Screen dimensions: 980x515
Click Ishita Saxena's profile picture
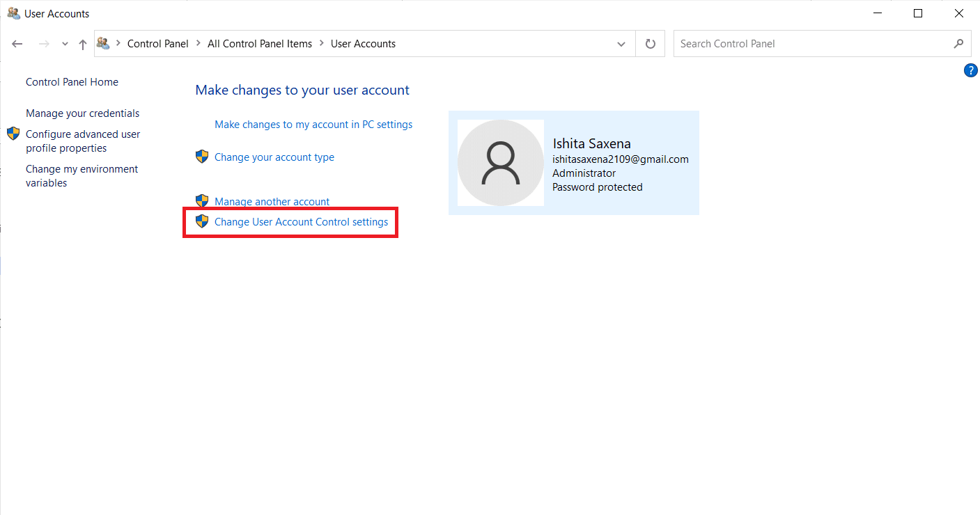(500, 162)
